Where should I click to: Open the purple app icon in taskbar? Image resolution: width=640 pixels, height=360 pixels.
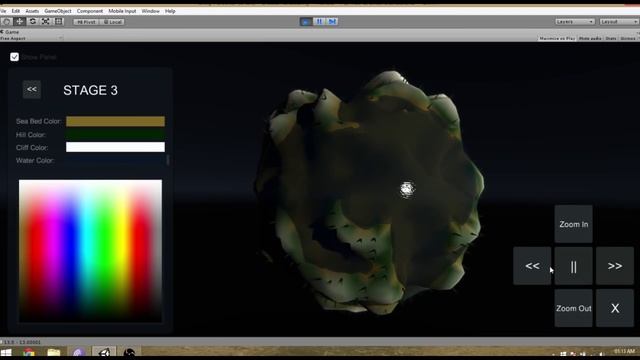coord(78,353)
